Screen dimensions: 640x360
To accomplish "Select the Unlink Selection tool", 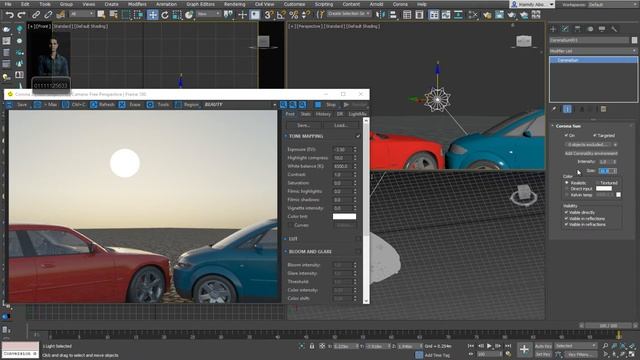I will coord(48,15).
